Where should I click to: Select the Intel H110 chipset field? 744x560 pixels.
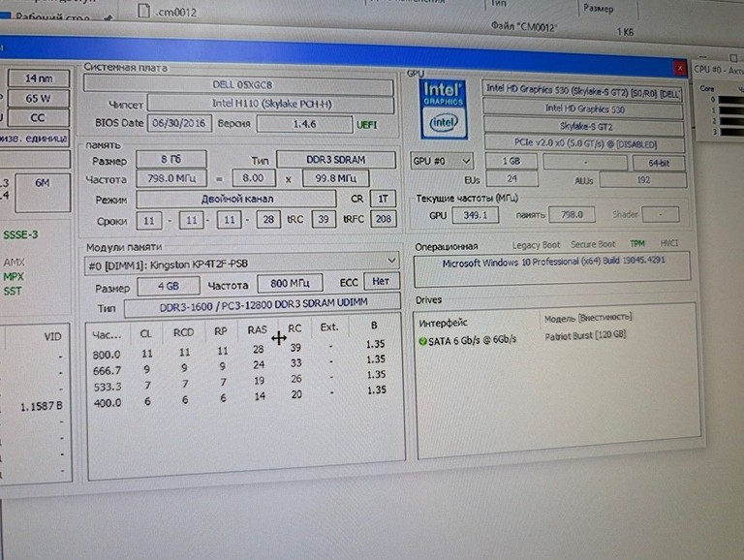pos(271,104)
